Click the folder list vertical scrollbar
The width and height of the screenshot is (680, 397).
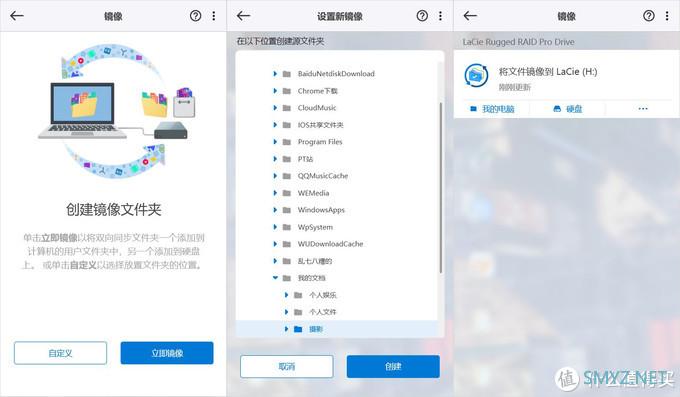pos(441,187)
